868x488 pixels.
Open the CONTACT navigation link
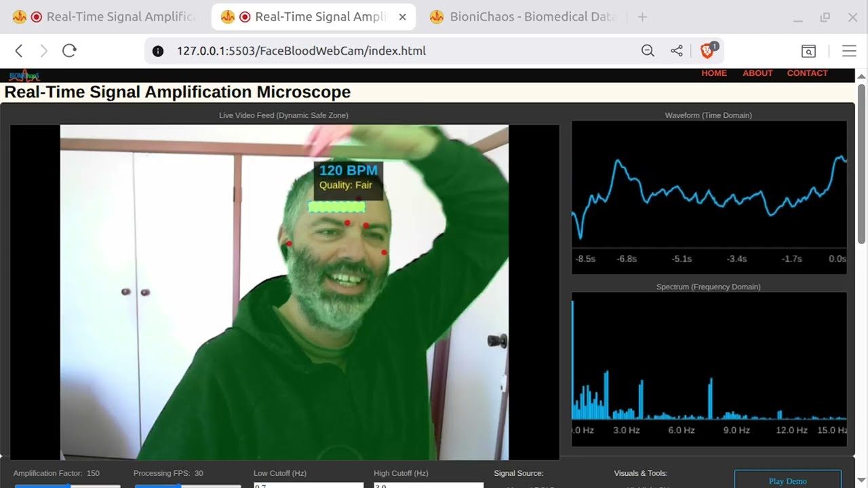pos(807,73)
